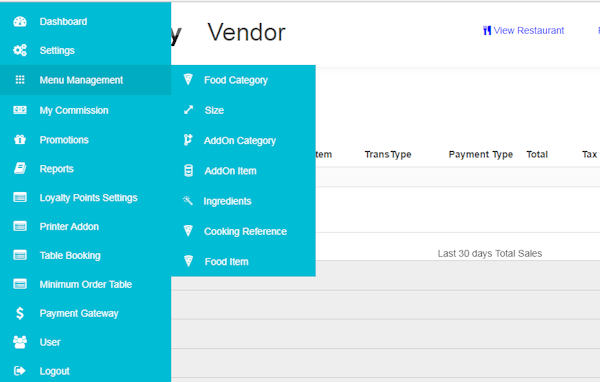This screenshot has height=382, width=600.
Task: Click the Loyalty Points Settings card icon
Action: click(20, 197)
